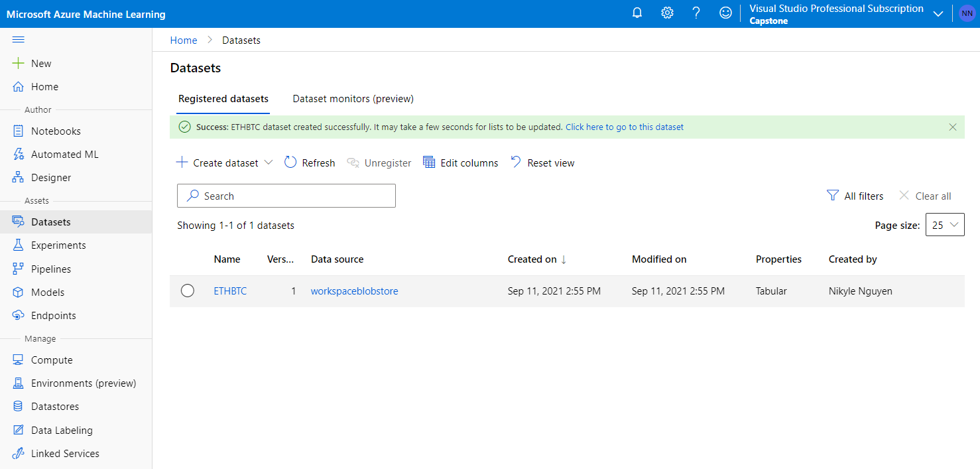Open the settings gear icon
The image size is (980, 469).
click(667, 13)
